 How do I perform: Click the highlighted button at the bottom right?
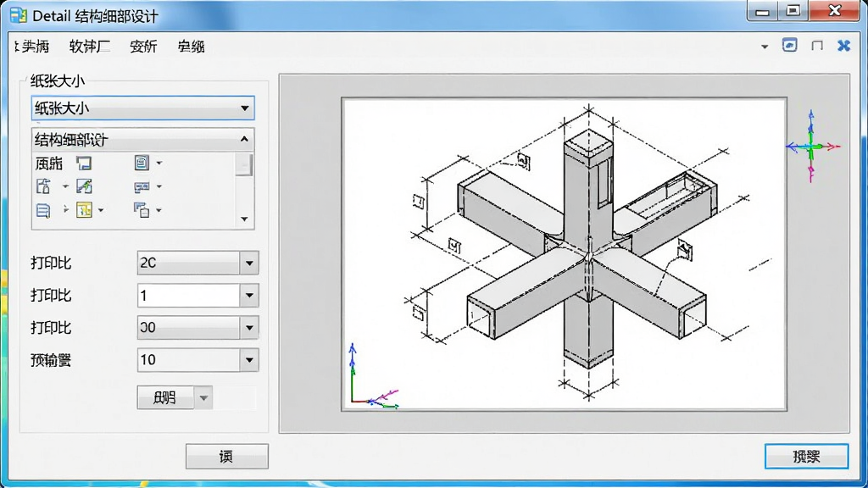807,457
